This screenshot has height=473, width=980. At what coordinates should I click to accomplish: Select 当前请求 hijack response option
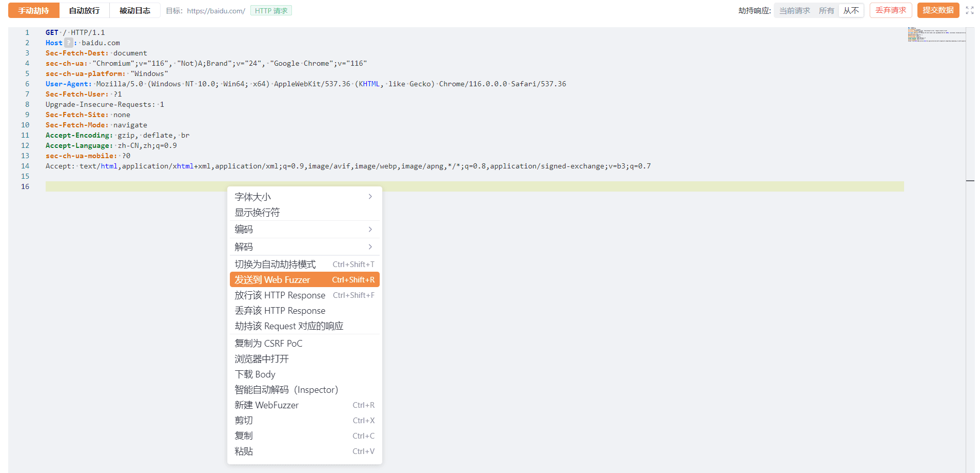[x=794, y=11]
